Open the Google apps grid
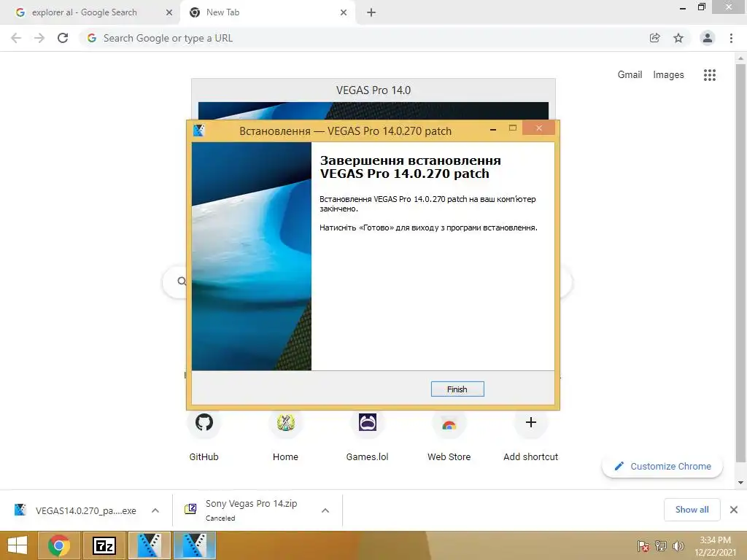 point(709,75)
